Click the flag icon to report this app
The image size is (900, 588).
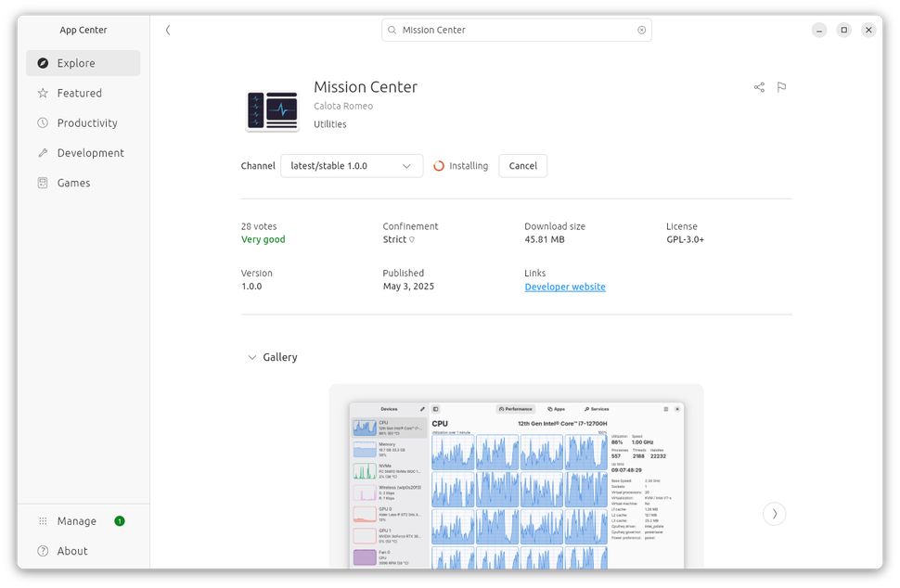coord(781,86)
